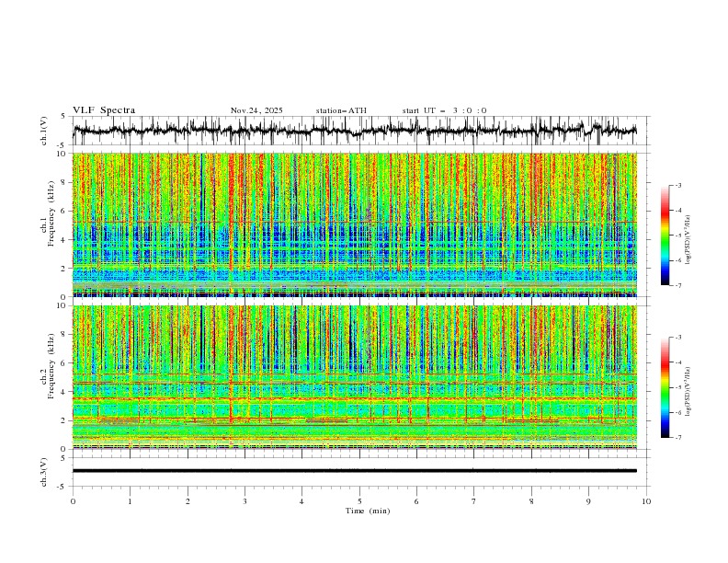This screenshot has height=563, width=728.
Task: Click time tick label '0' on x-axis
Action: tap(73, 501)
